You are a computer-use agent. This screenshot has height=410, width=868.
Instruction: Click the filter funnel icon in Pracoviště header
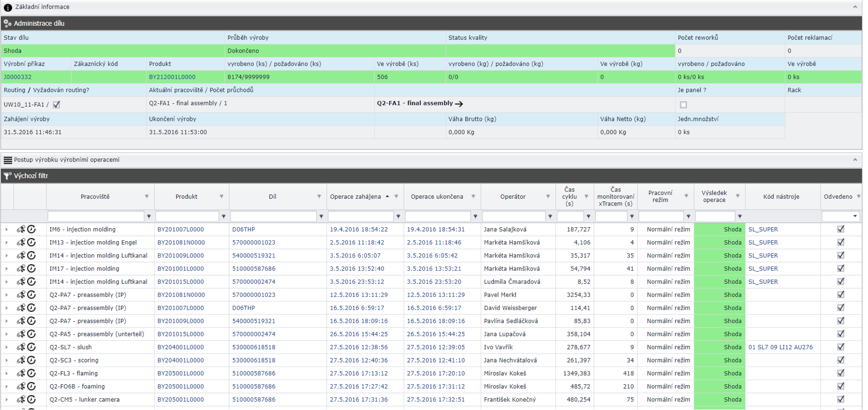tap(146, 196)
